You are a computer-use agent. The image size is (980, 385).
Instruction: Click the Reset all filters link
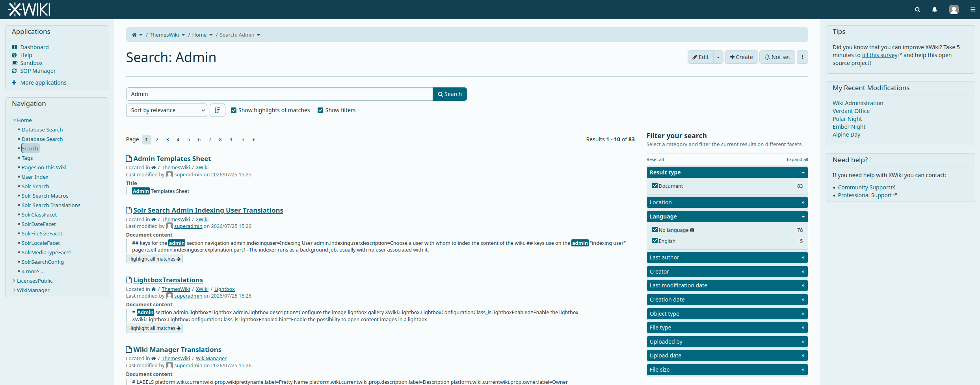655,159
